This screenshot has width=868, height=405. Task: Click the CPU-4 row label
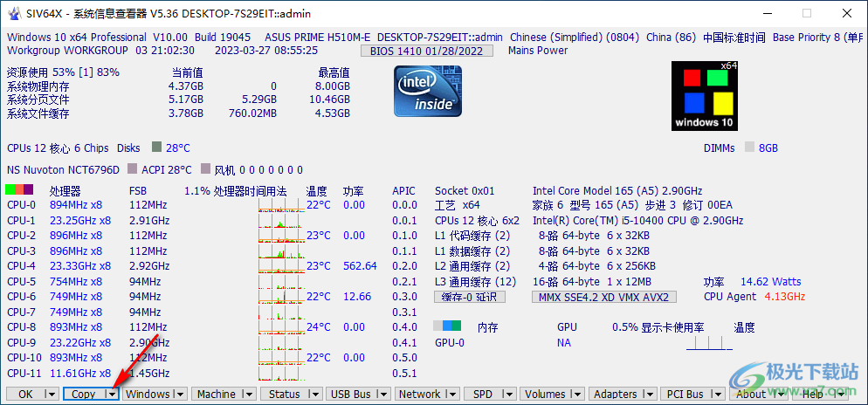click(22, 266)
